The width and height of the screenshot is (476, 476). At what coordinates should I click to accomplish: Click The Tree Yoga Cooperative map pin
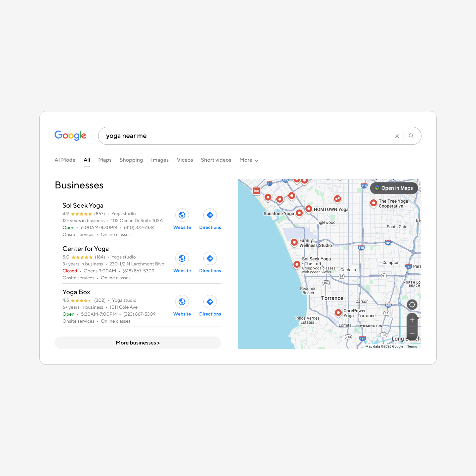point(374,203)
